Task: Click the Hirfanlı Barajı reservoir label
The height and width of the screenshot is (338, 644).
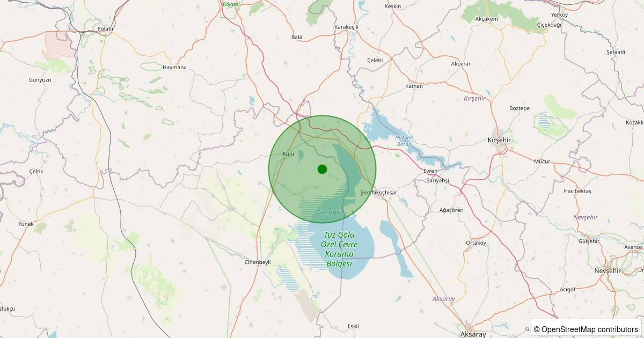Action: [403, 141]
